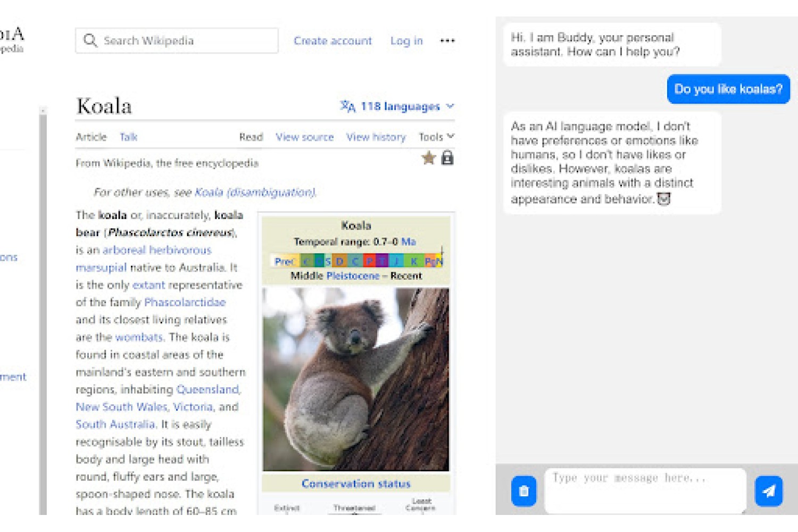This screenshot has height=532, width=798.
Task: Open the South Australia link
Action: tap(115, 425)
